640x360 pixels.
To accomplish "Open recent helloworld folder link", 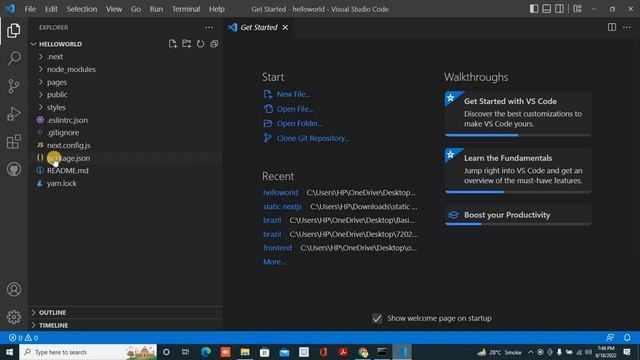I will pos(280,192).
